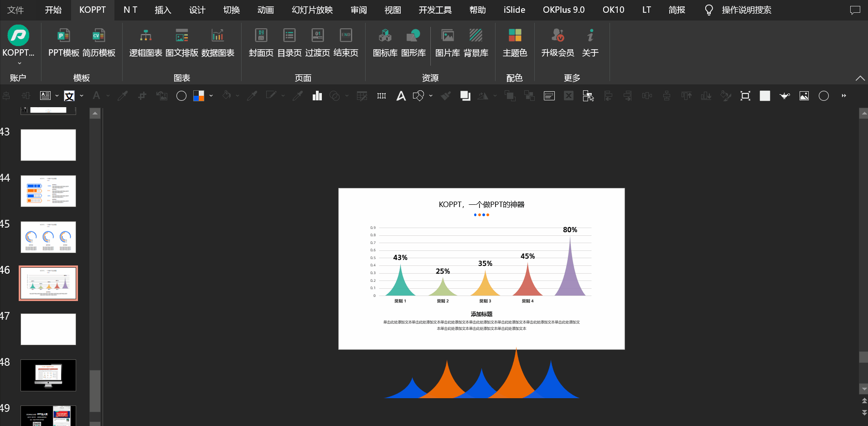Click the picture insert icon in toolbar
The width and height of the screenshot is (868, 426).
(x=804, y=96)
